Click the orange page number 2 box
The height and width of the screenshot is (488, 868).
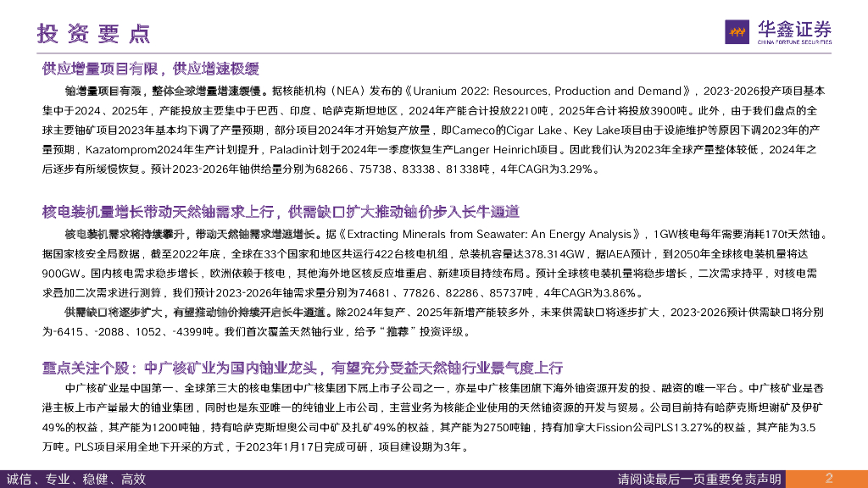(x=830, y=479)
